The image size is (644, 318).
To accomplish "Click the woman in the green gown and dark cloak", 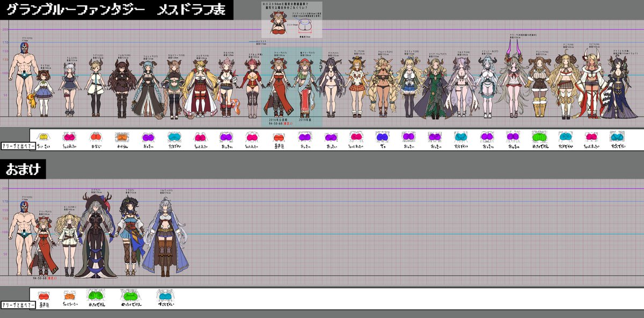I will point(436,88).
